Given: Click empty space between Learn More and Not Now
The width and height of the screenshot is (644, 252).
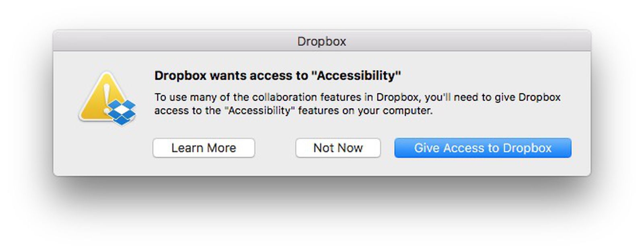Looking at the screenshot, I should point(275,148).
